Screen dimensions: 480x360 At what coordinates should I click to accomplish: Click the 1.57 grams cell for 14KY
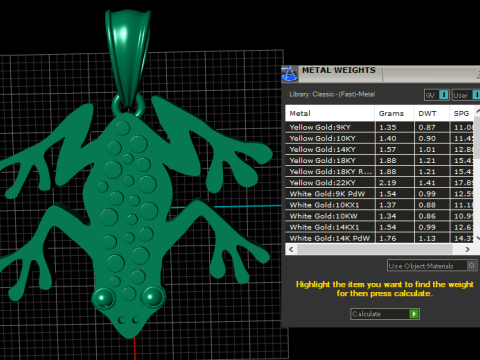(x=394, y=149)
